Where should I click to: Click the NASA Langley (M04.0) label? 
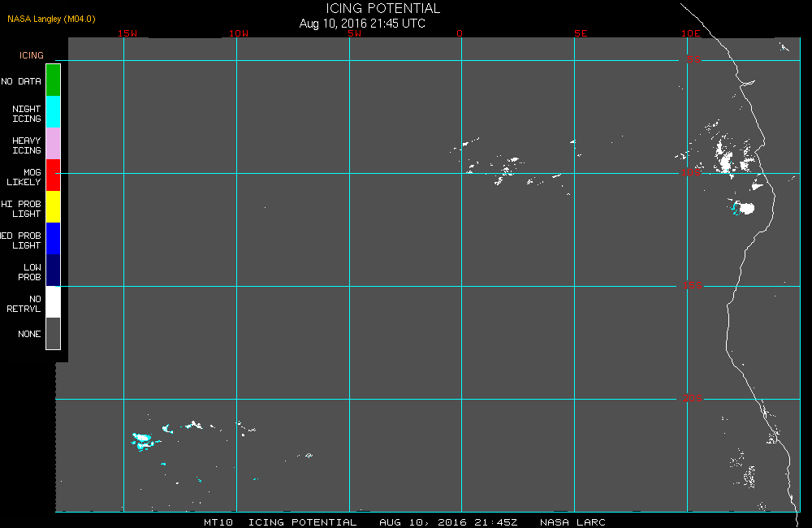pyautogui.click(x=51, y=19)
